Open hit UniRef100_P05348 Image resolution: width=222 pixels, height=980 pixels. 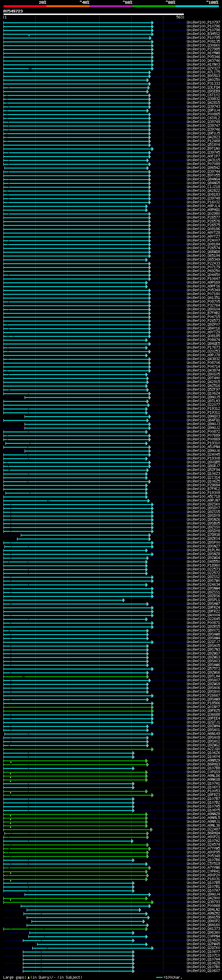(x=203, y=856)
